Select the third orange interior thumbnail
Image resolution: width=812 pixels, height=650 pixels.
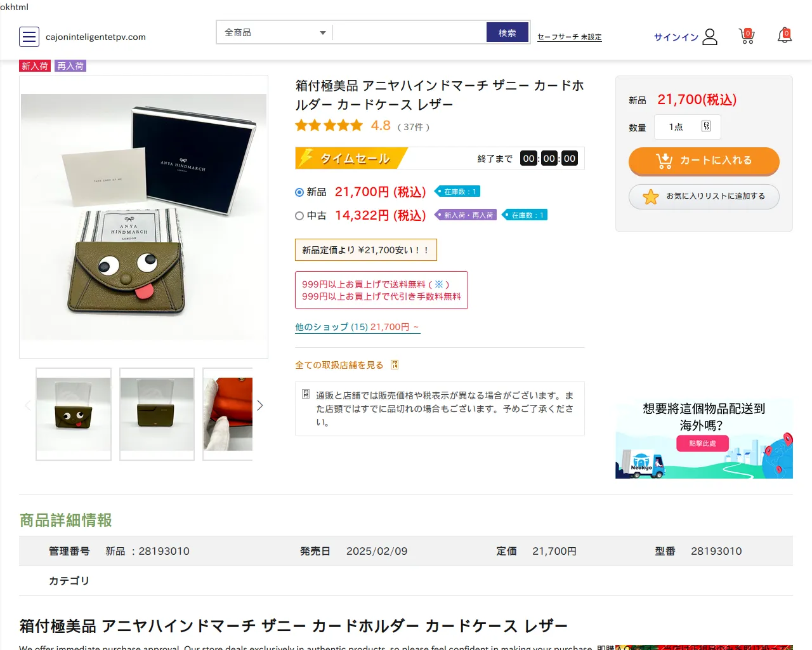[228, 414]
